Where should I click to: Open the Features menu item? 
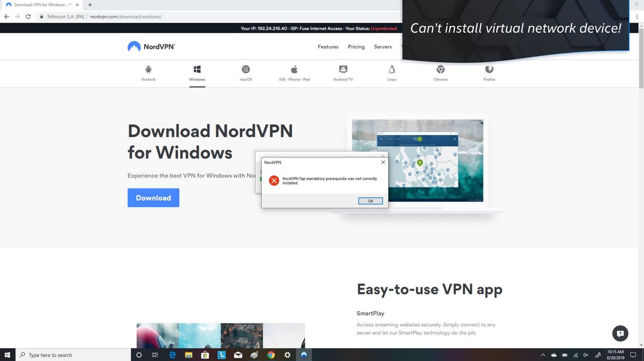point(328,47)
